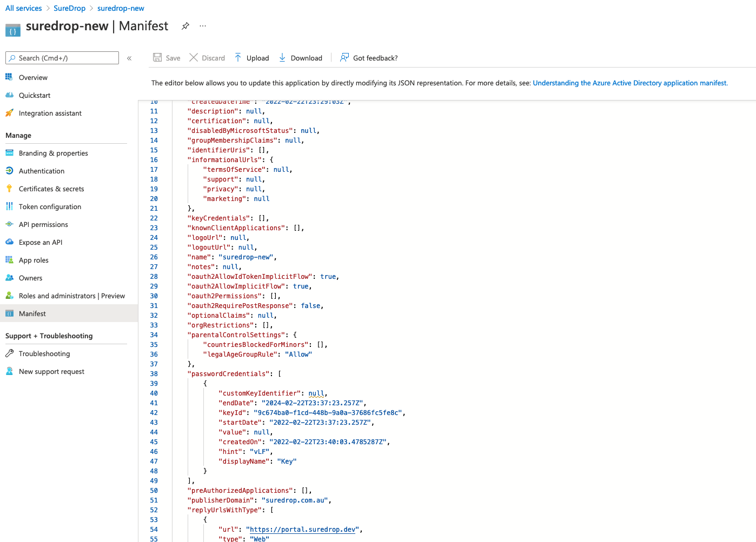Click Got feedback? text
756x542 pixels.
coord(375,58)
